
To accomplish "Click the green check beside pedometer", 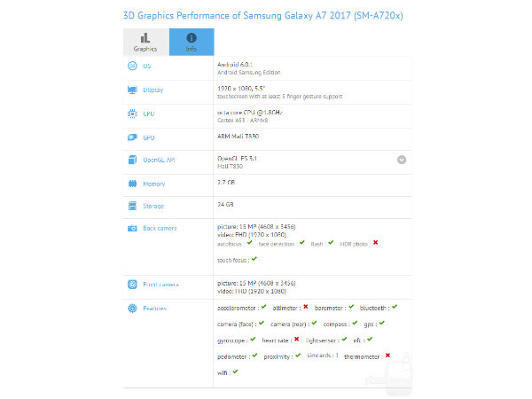I will click(254, 356).
